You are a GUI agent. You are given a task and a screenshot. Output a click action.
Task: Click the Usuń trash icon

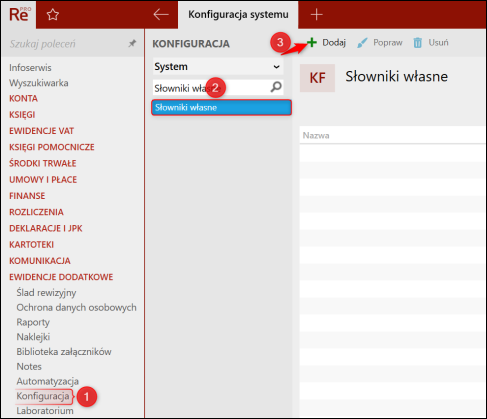click(417, 43)
